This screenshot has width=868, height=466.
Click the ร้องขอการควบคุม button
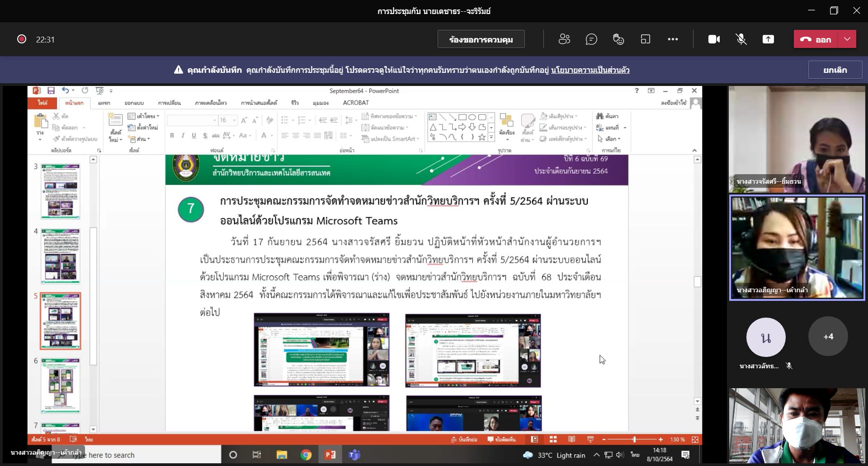481,39
